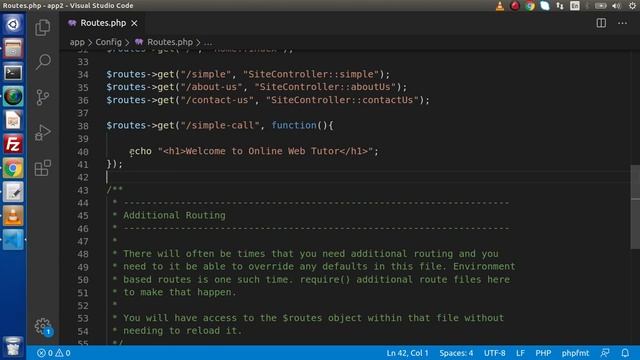Image resolution: width=640 pixels, height=360 pixels.
Task: Open the editor More Actions menu
Action: pos(622,23)
